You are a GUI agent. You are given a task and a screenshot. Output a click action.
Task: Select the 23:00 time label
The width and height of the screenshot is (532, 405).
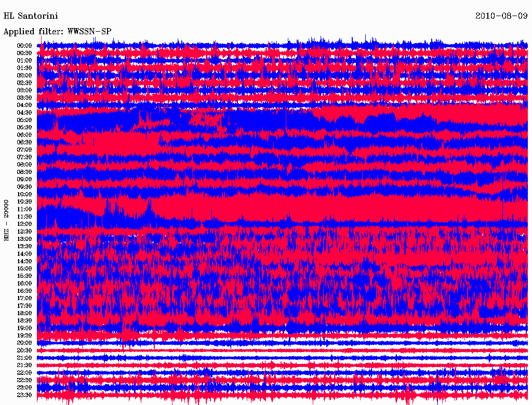24,387
